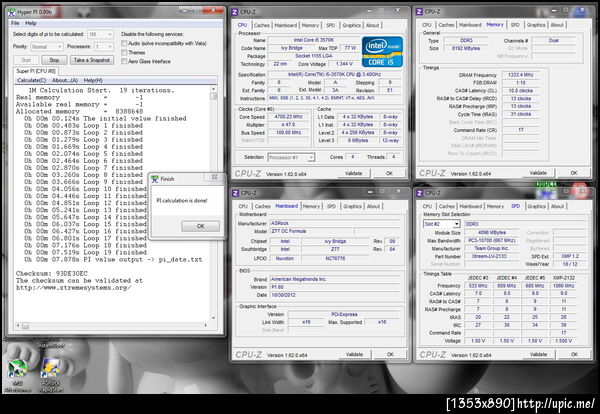
Task: Select Memory tab in top-right CPU-Z window
Action: click(495, 24)
